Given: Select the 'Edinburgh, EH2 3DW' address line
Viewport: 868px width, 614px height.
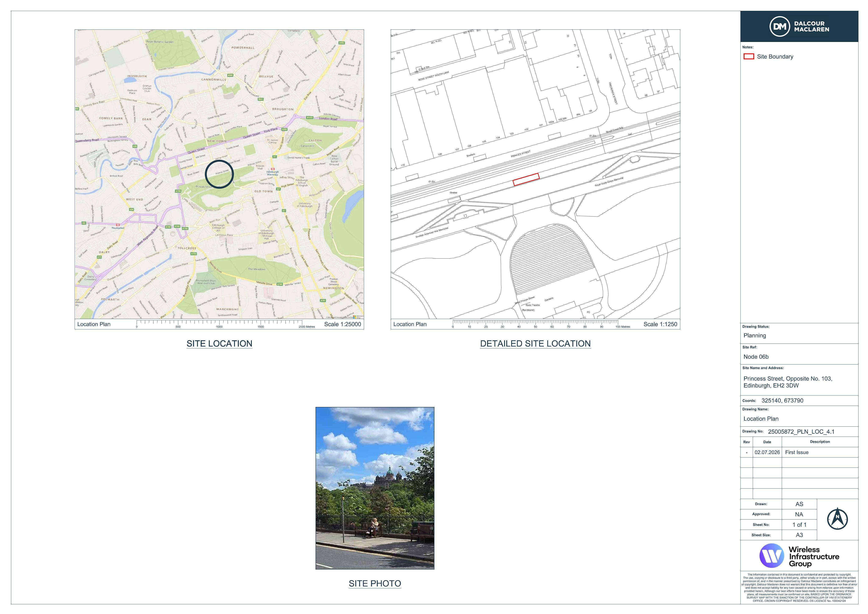Looking at the screenshot, I should tap(771, 386).
